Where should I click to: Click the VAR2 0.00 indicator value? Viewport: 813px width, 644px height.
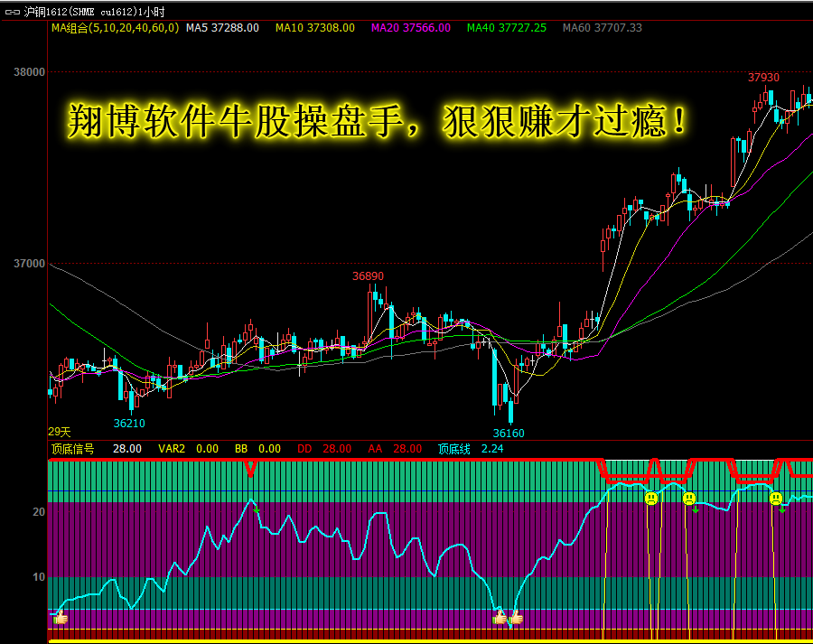click(188, 449)
